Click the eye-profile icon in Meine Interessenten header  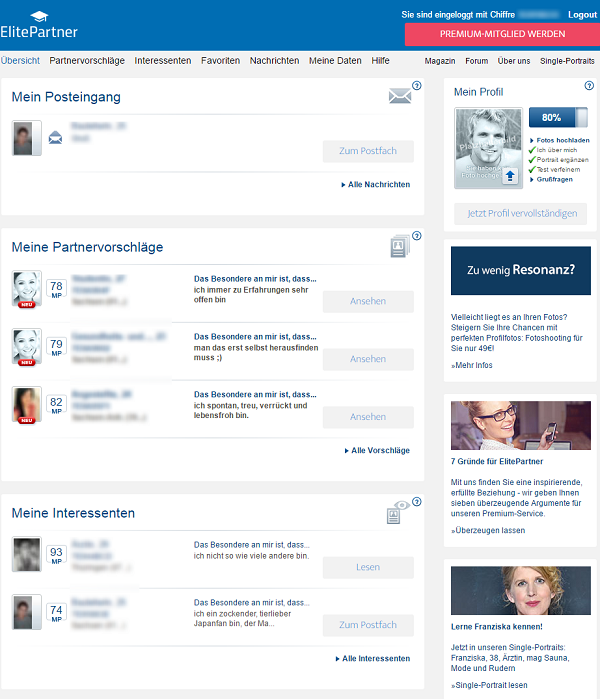click(398, 512)
